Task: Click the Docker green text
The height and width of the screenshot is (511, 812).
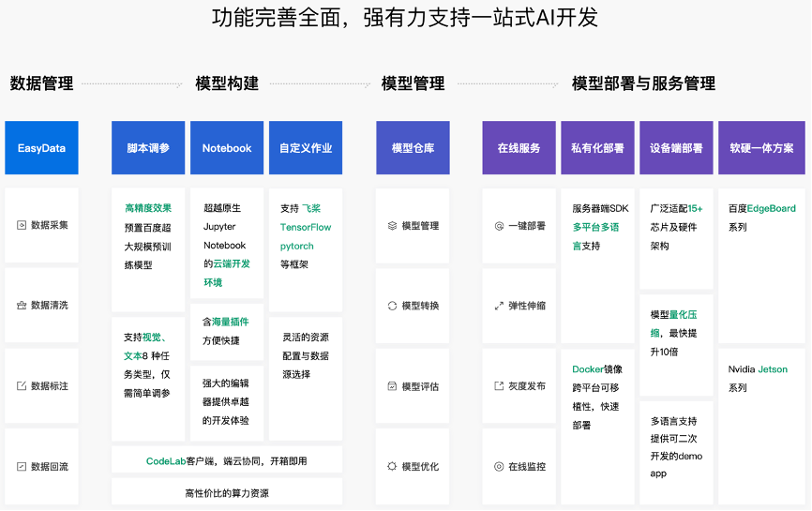Action: (x=588, y=369)
